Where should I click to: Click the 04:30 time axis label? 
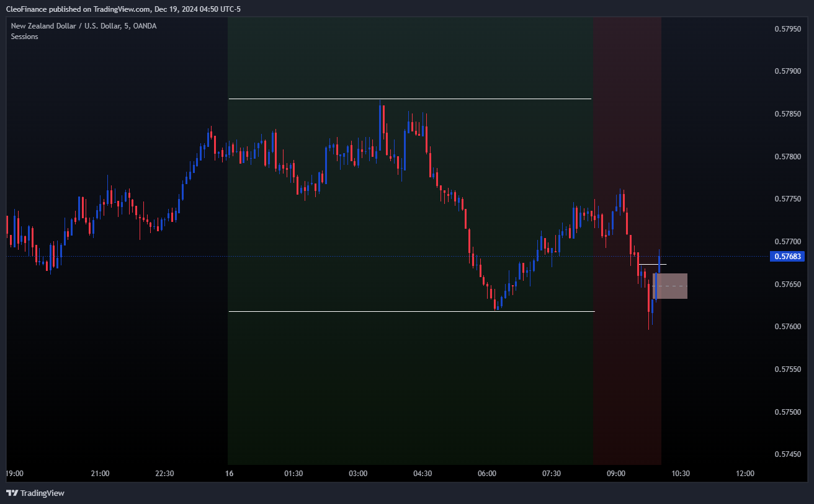[x=423, y=474]
